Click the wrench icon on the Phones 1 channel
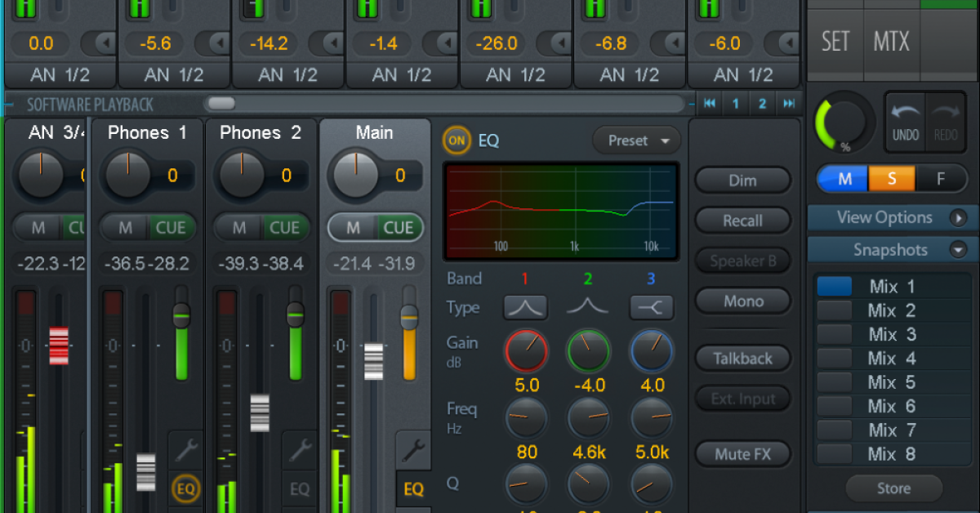Image resolution: width=980 pixels, height=513 pixels. pos(185,448)
